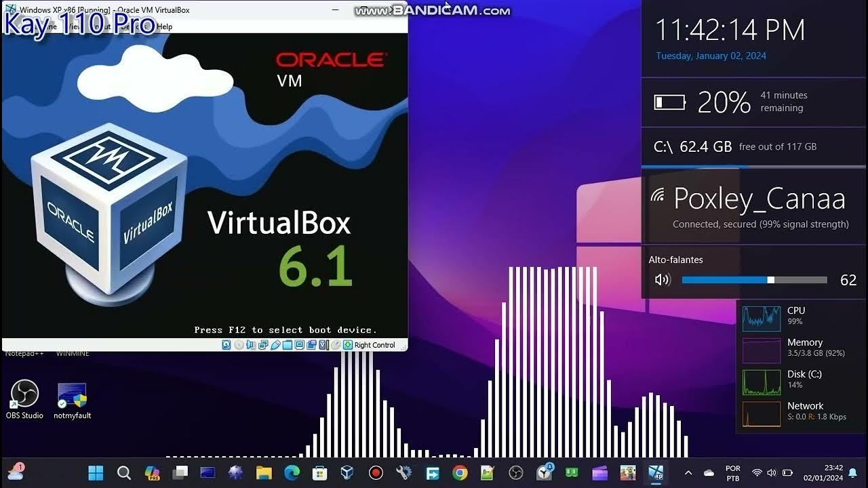Click the virtualization 'V' CPU icon in status bar
Screen dimensions: 868x488
click(323, 345)
